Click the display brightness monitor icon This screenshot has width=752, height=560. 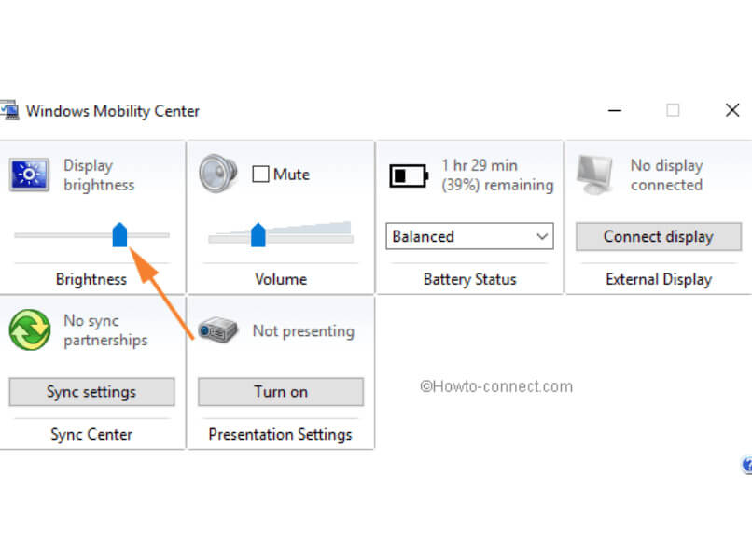coord(29,175)
